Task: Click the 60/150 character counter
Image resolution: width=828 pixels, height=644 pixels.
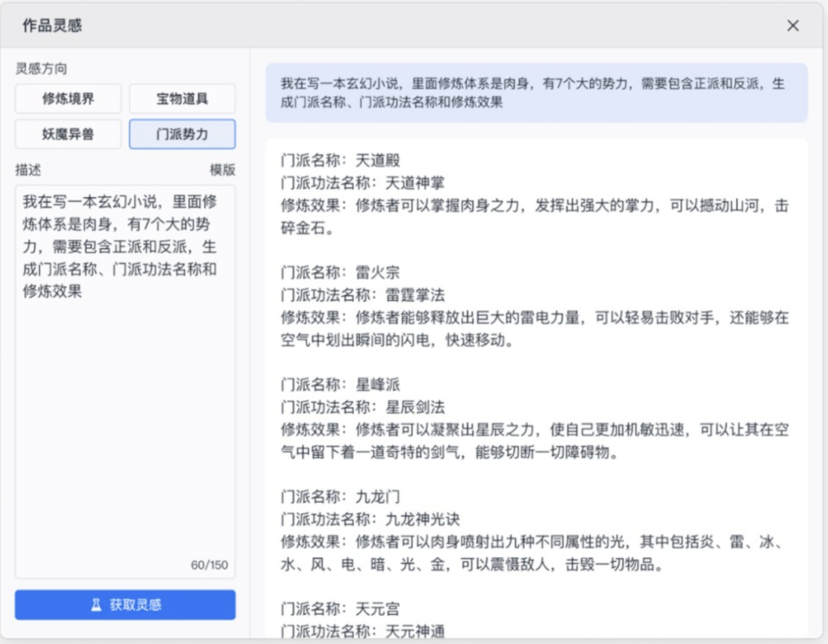Action: (x=209, y=565)
